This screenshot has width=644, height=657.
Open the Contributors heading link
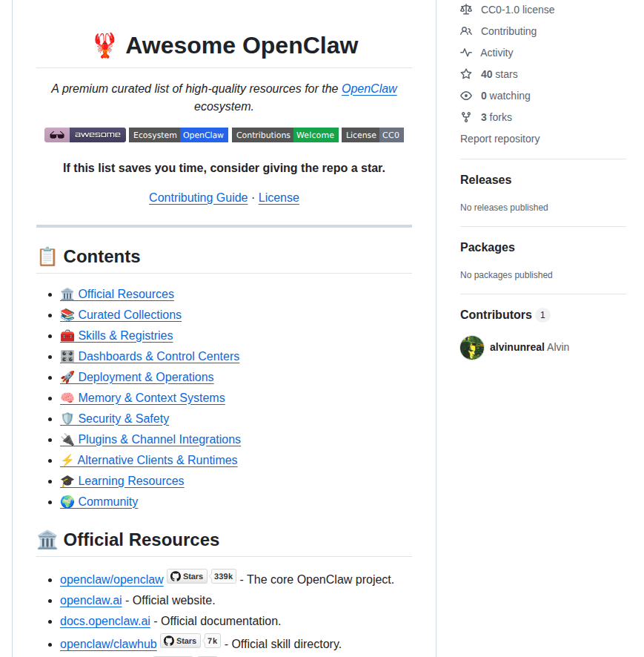(x=496, y=314)
